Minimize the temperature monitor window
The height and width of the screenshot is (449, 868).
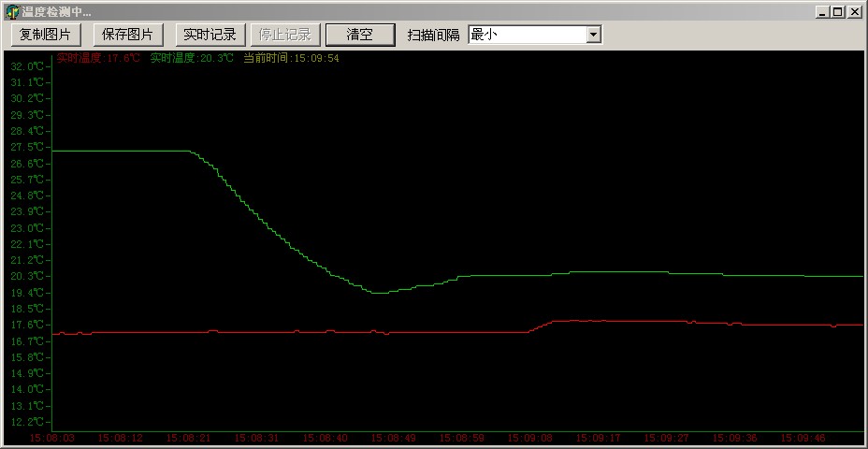tap(823, 11)
